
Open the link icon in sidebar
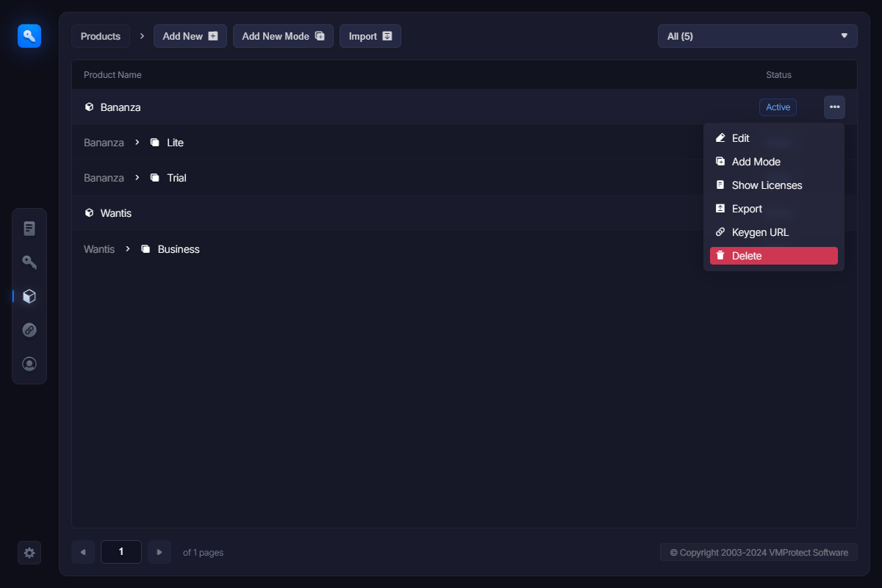(x=29, y=330)
